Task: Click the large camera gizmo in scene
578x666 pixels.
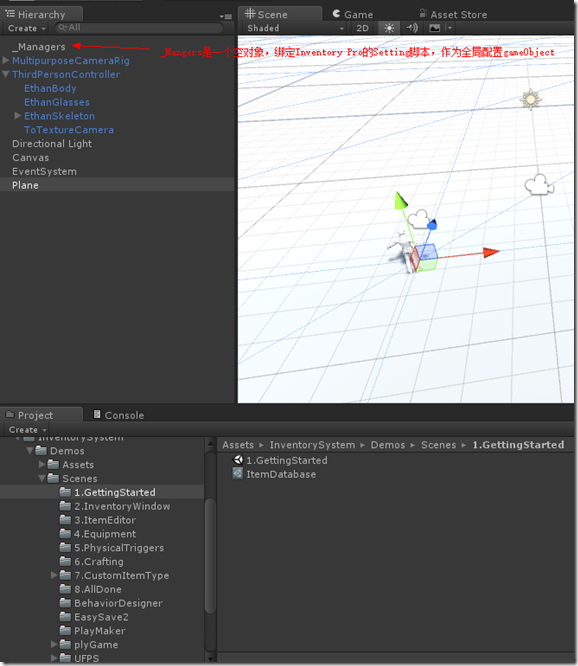Action: click(539, 185)
